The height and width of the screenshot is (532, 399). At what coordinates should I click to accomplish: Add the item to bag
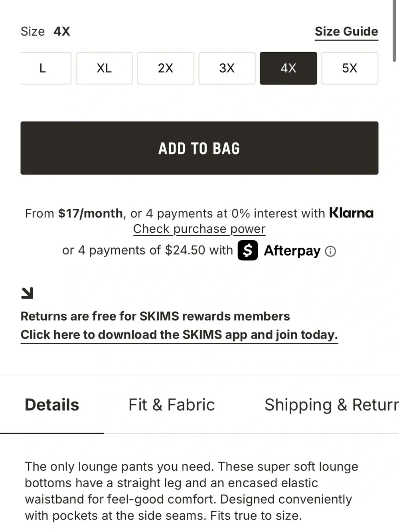coord(199,148)
